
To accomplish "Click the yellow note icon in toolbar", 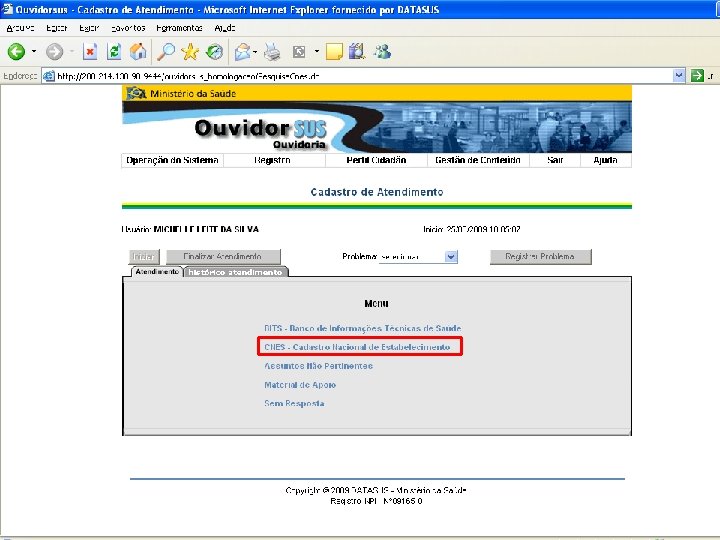I will click(x=334, y=51).
